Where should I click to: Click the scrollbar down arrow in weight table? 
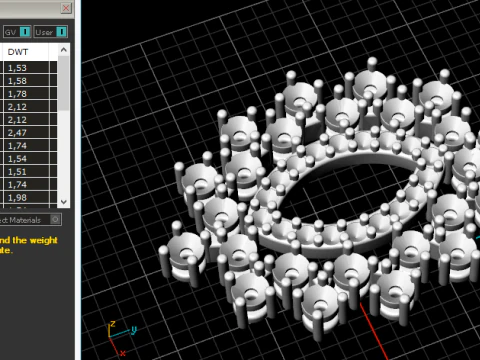[x=64, y=202]
